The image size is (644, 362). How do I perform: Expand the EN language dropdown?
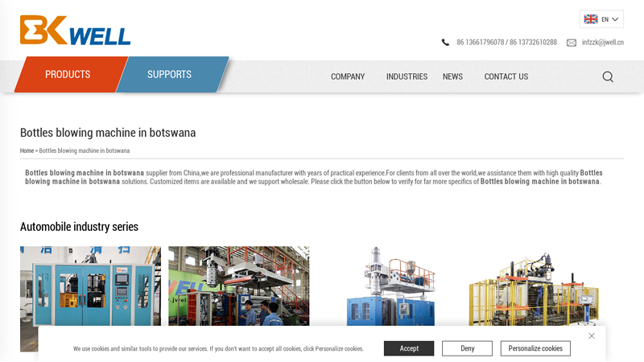tap(601, 19)
